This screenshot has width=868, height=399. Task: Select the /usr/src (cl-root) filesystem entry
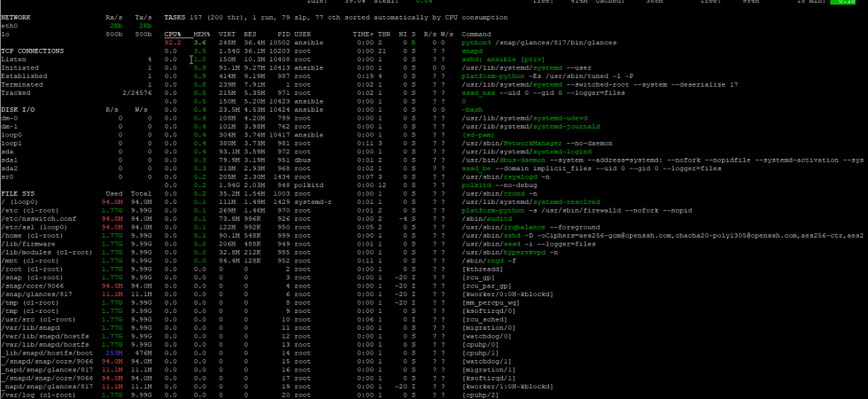(x=76, y=319)
